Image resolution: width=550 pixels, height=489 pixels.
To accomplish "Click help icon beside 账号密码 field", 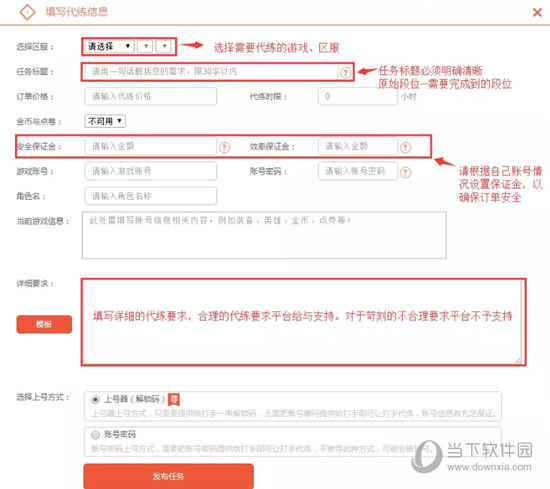I will [x=405, y=173].
